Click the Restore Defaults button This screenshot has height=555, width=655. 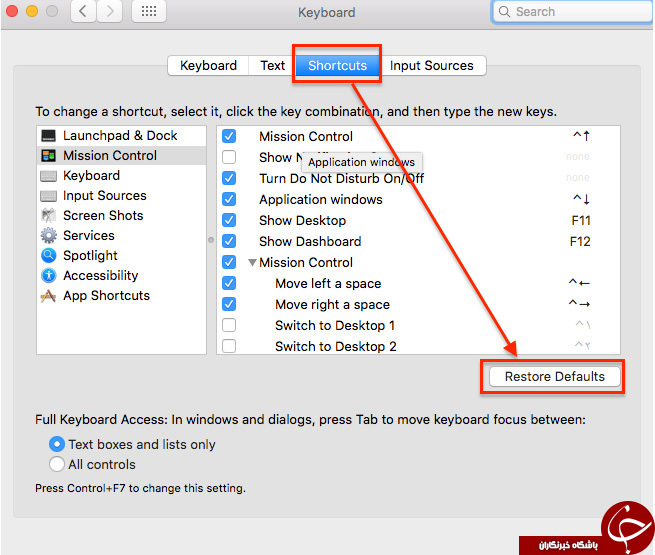point(554,377)
